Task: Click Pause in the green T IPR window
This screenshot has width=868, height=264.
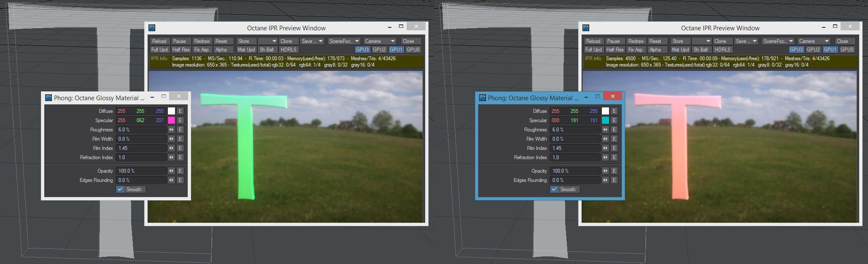Action: 181,41
